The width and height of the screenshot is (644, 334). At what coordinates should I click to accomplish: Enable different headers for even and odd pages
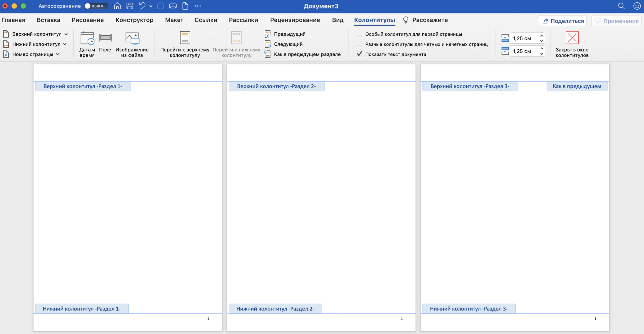pos(359,44)
